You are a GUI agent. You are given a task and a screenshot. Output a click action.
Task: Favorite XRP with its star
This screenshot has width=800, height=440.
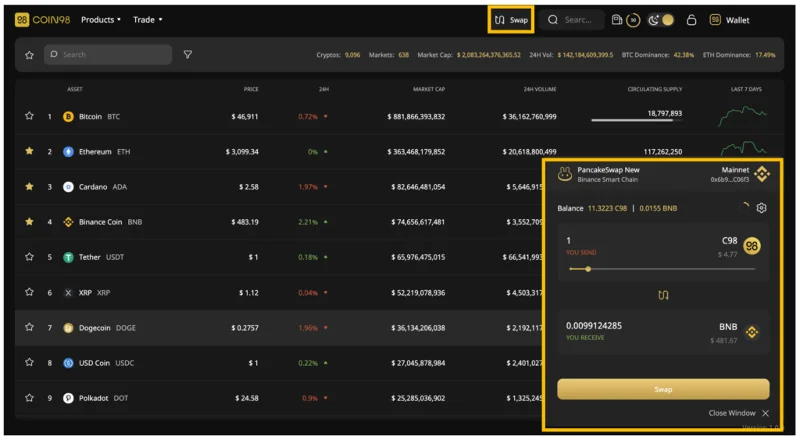click(30, 292)
